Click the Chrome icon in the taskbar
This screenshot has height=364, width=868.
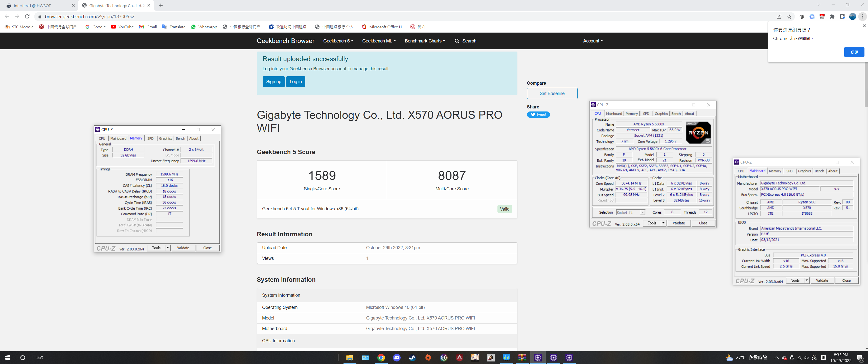[x=381, y=358]
